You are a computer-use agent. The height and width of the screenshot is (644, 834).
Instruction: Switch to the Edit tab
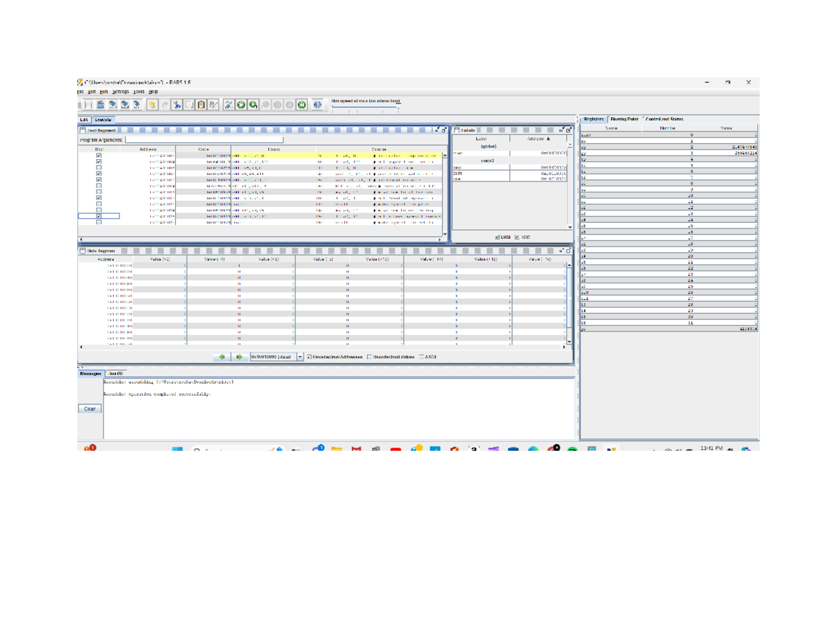(83, 118)
